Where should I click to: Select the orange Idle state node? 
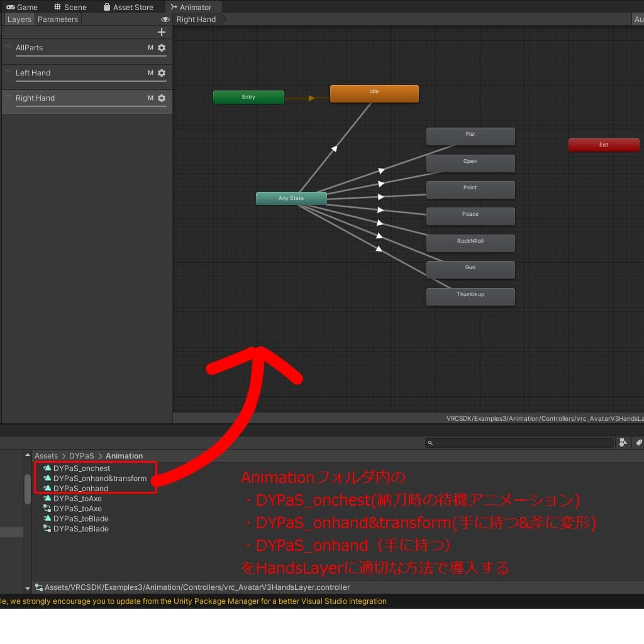pos(374,94)
